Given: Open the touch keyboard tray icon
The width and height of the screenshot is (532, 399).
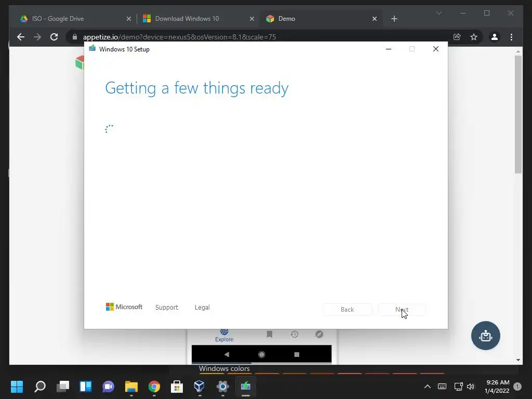Looking at the screenshot, I should pyautogui.click(x=442, y=387).
